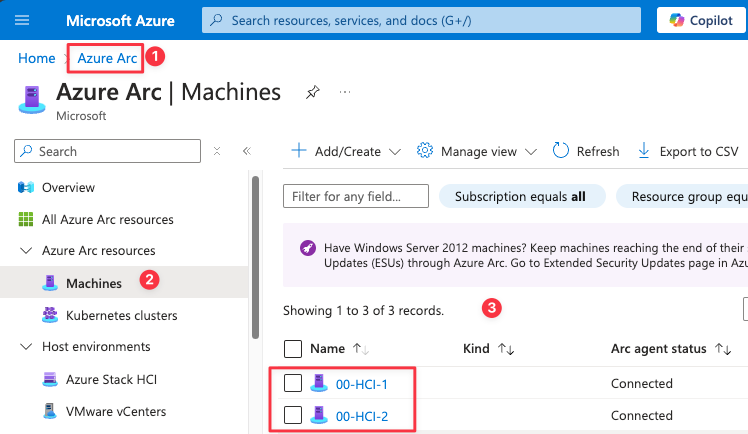The width and height of the screenshot is (748, 434).
Task: Collapse the sidebar with double chevron
Action: coord(247,151)
